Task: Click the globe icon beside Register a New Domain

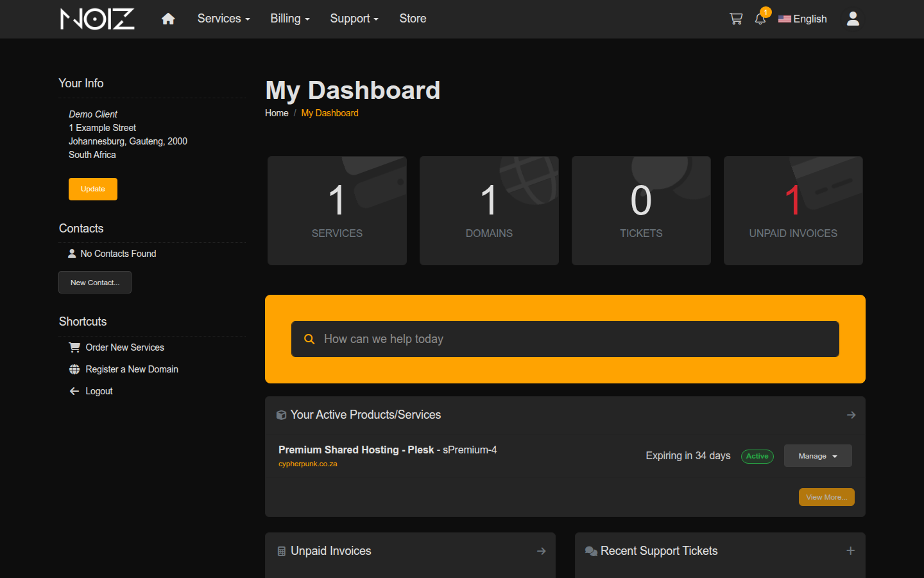Action: click(x=74, y=369)
